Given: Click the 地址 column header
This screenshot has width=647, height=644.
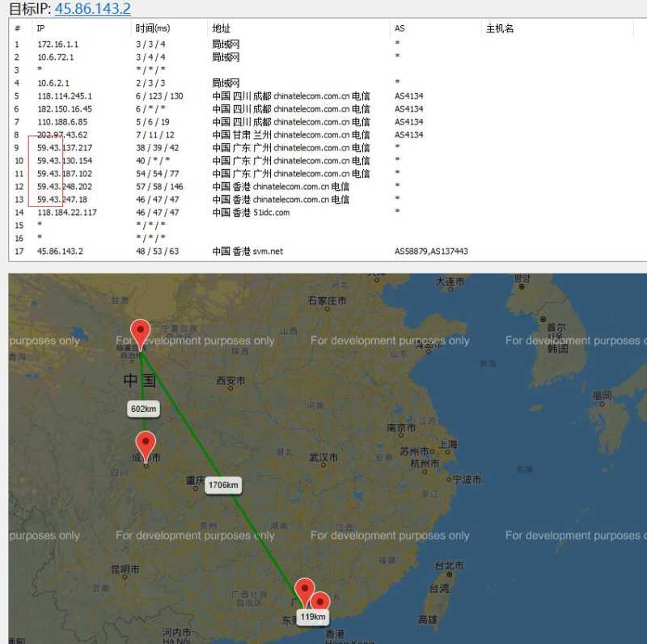Looking at the screenshot, I should [221, 28].
